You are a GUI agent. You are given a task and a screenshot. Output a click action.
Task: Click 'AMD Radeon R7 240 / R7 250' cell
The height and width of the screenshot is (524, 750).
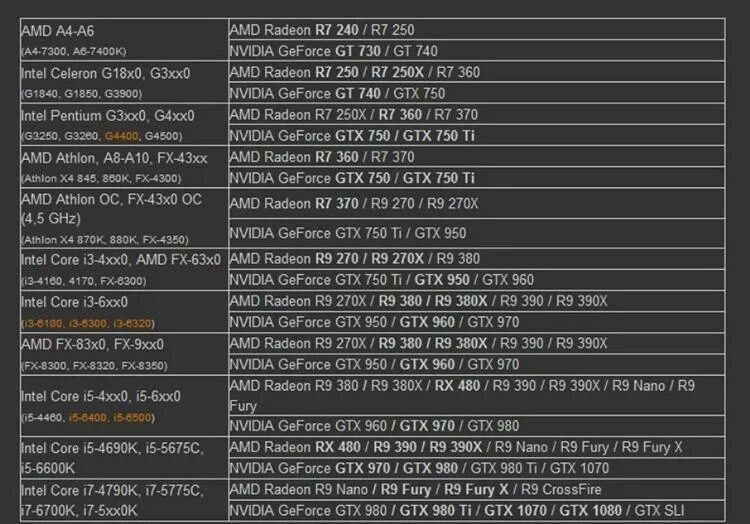tap(477, 30)
